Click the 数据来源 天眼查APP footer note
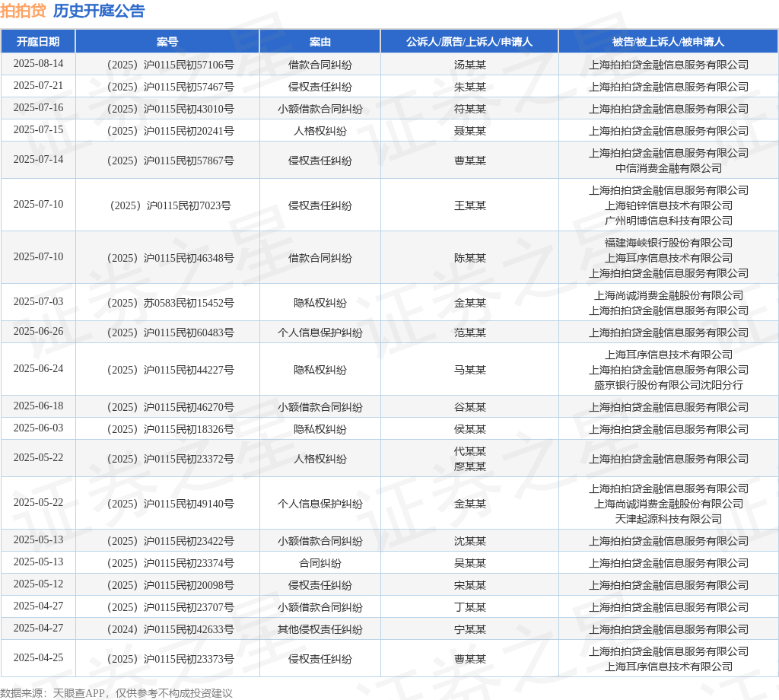This screenshot has height=700, width=779. (x=116, y=693)
